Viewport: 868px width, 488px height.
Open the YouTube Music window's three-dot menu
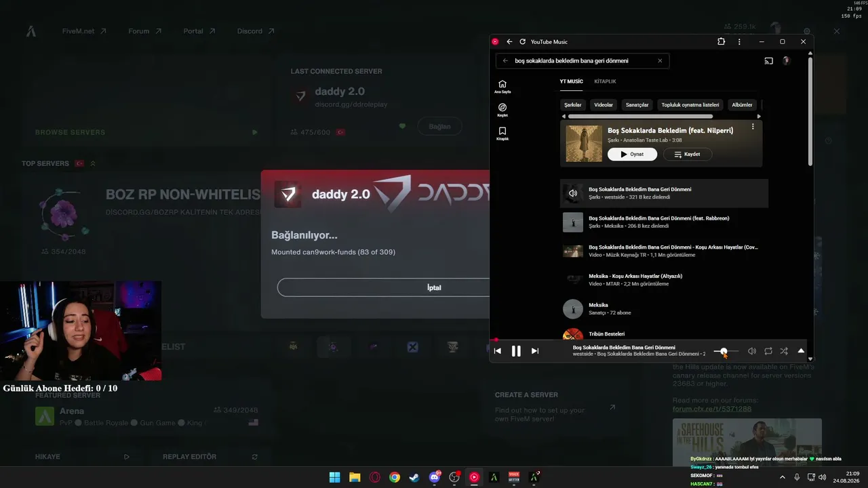pos(739,42)
